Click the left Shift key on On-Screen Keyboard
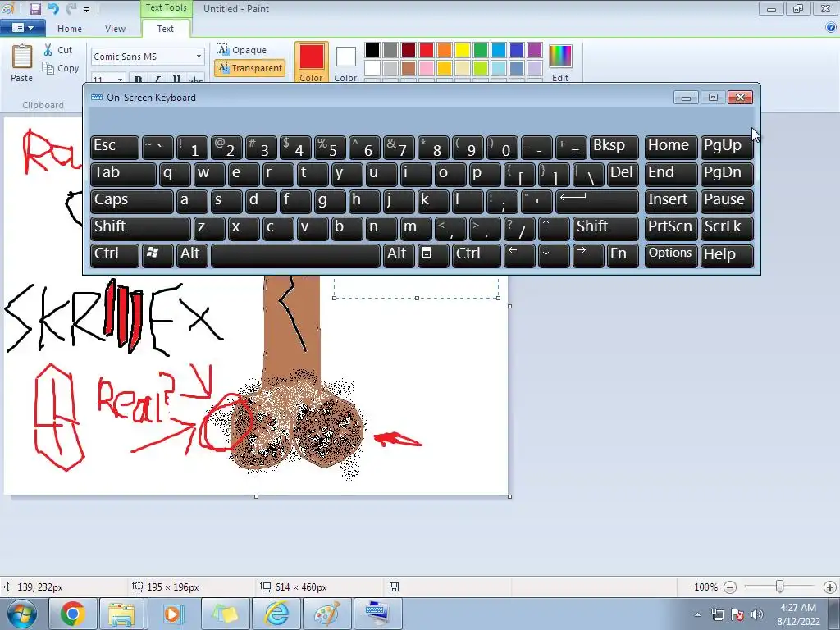840x630 pixels. [x=140, y=227]
